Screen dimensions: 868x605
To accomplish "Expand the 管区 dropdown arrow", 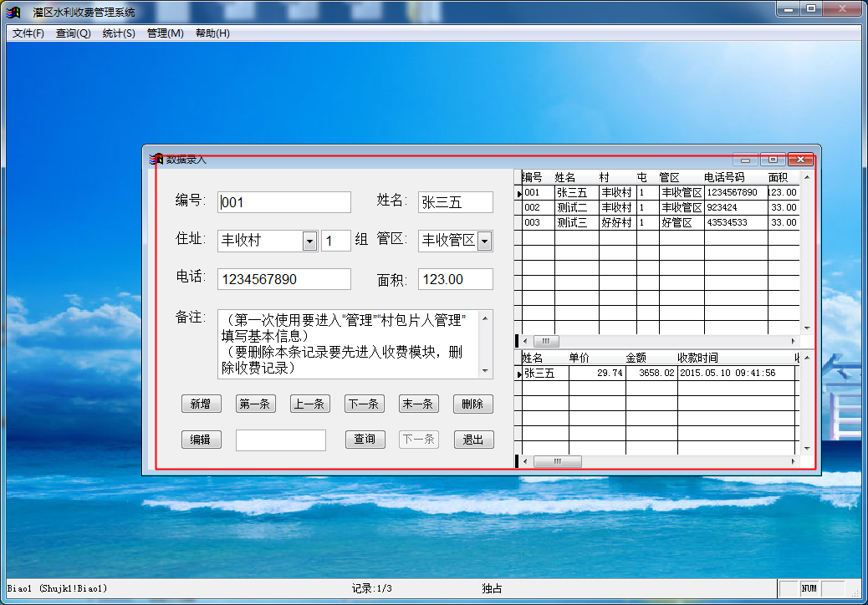I will [x=484, y=241].
